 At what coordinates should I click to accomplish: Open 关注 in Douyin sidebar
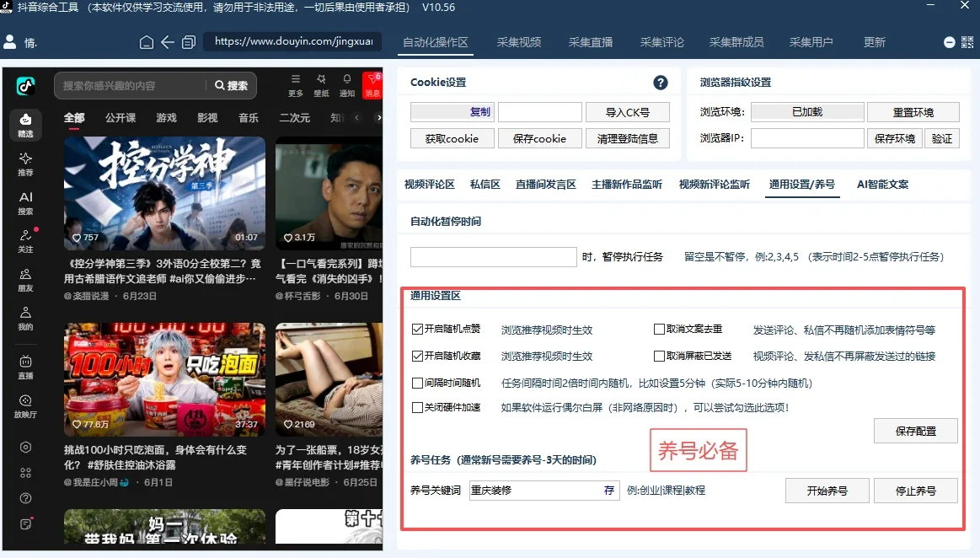(25, 242)
